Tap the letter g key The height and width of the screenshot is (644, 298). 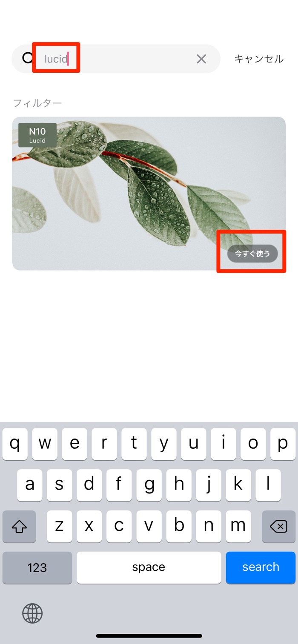point(149,485)
